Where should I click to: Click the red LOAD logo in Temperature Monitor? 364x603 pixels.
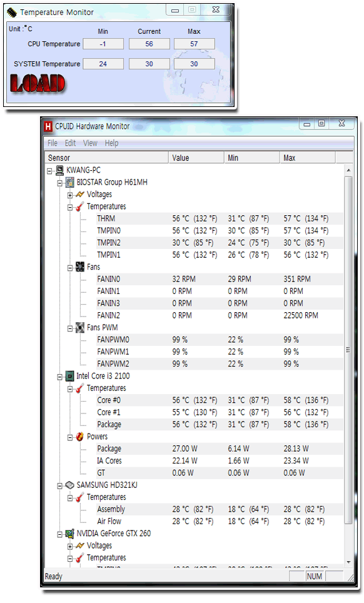click(x=38, y=83)
